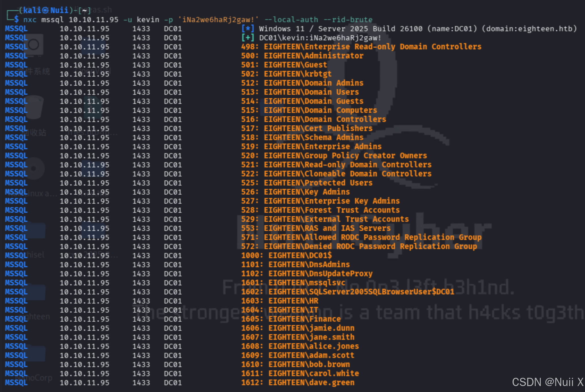Click the --rid-brute flag in command

tap(348, 20)
